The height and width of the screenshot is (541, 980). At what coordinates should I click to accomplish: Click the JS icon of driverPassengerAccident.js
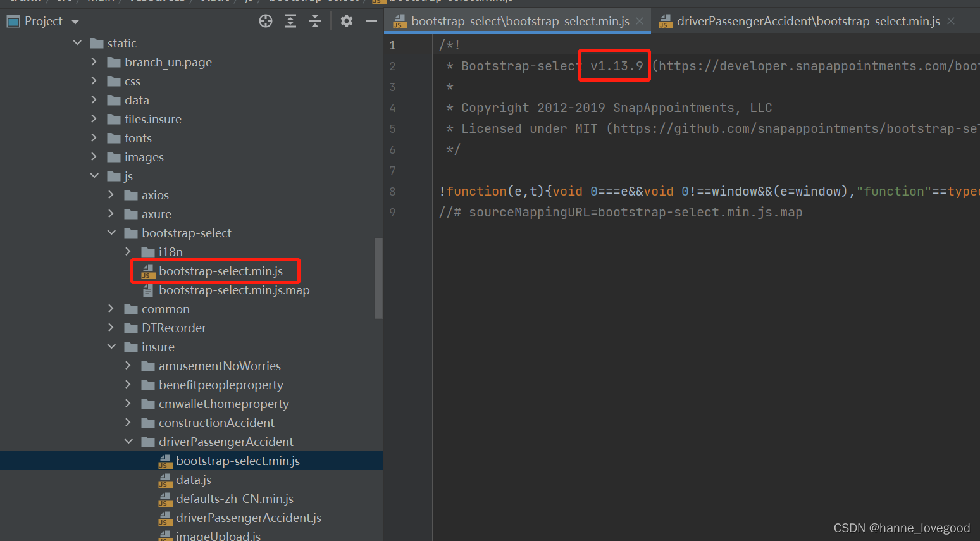(165, 518)
